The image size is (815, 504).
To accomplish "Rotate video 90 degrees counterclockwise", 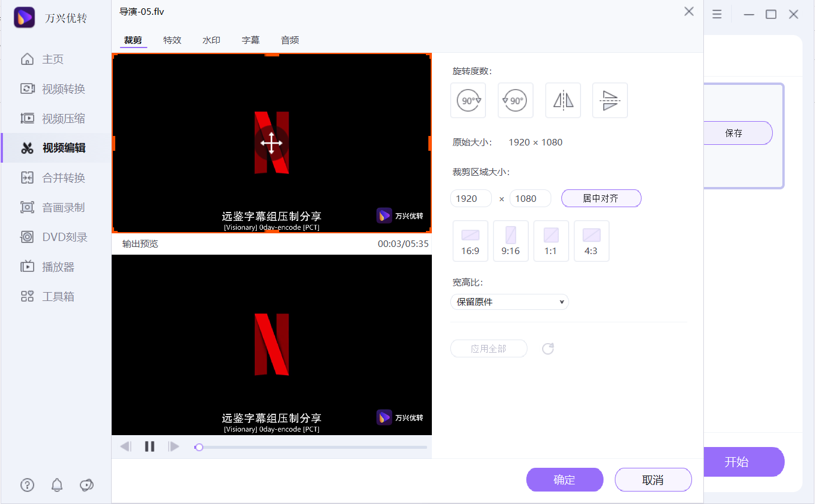I will 516,100.
